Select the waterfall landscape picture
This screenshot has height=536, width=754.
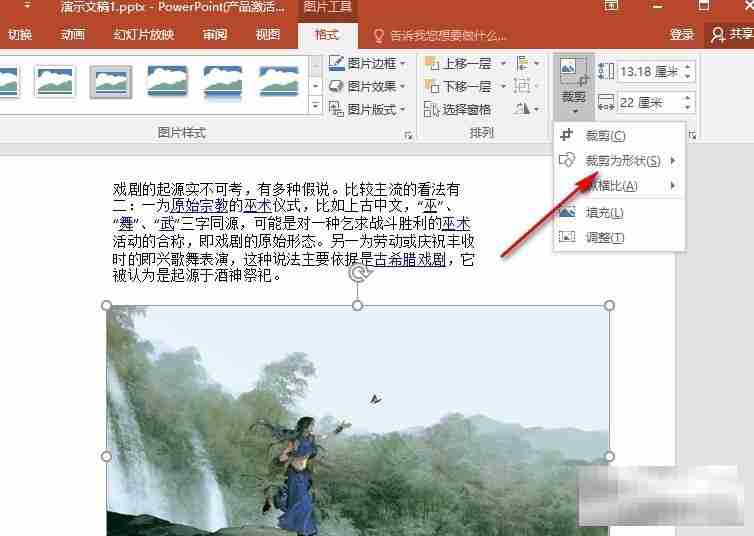pos(358,420)
